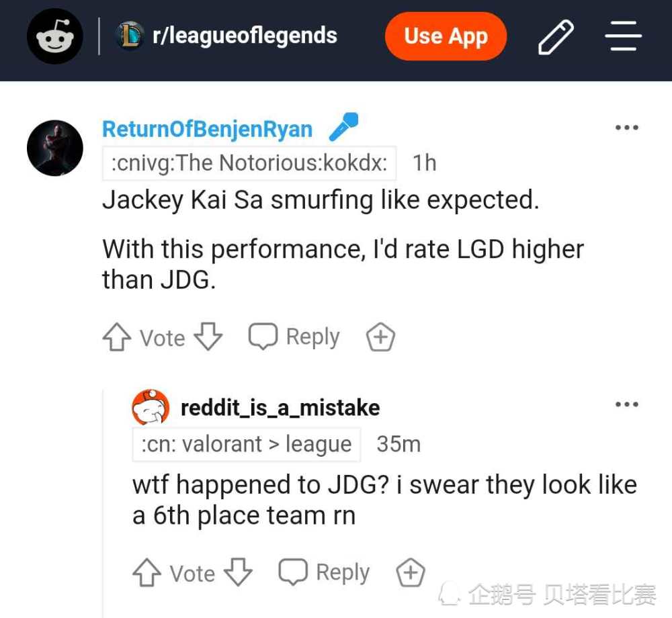672x618 pixels.
Task: Open the hamburger menu
Action: click(x=623, y=36)
